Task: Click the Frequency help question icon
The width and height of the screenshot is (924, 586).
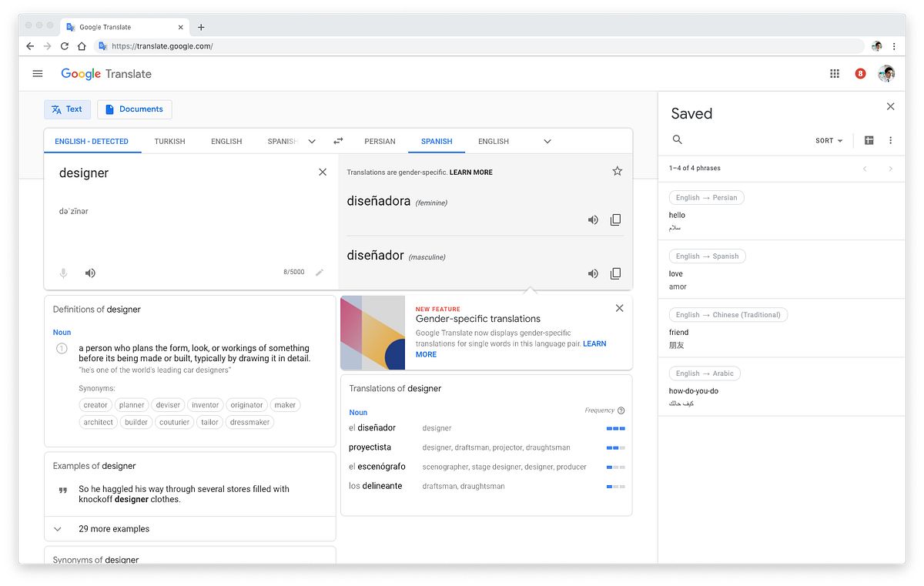Action: point(621,410)
